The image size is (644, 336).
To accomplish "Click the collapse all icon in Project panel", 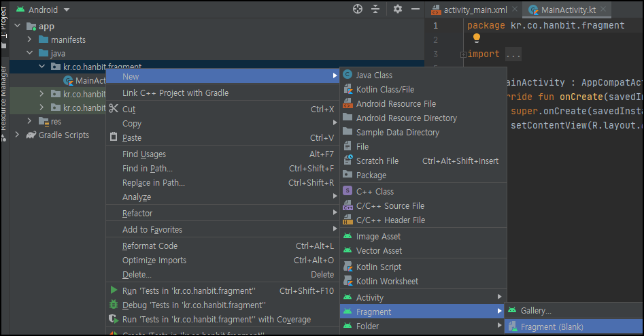I will coord(375,9).
